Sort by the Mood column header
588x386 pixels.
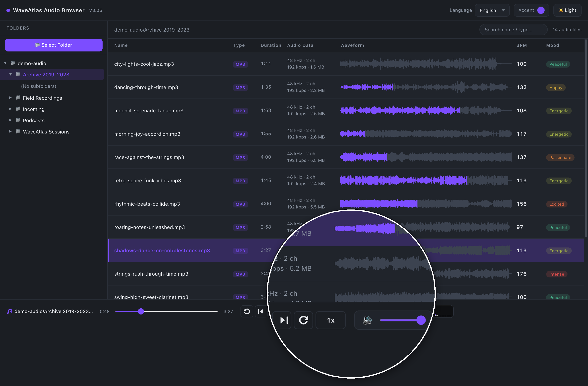coord(552,45)
